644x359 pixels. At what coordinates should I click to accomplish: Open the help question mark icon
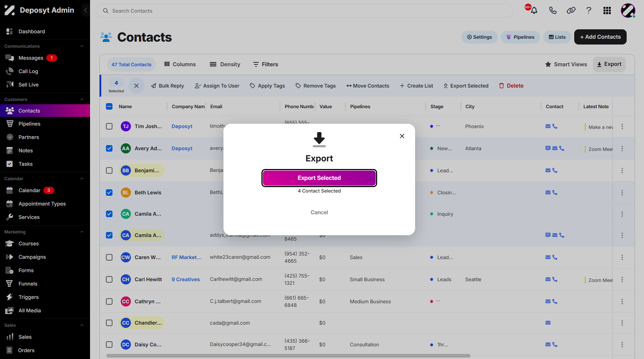589,10
